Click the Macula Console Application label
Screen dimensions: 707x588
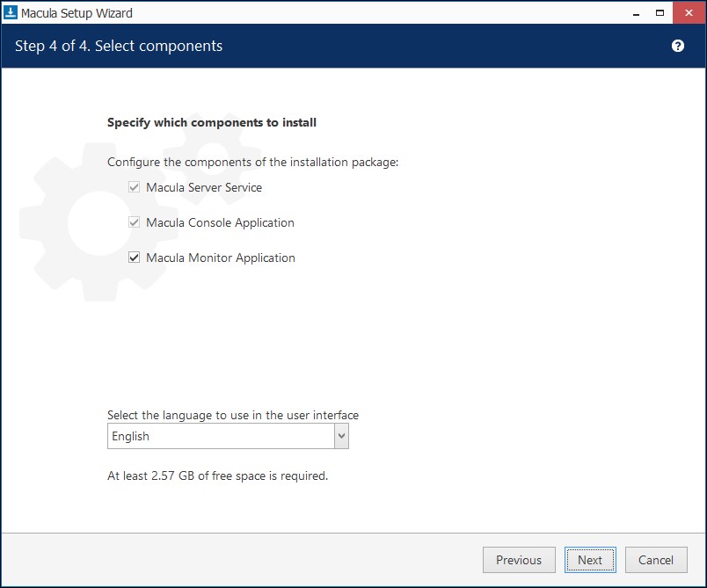(x=220, y=222)
